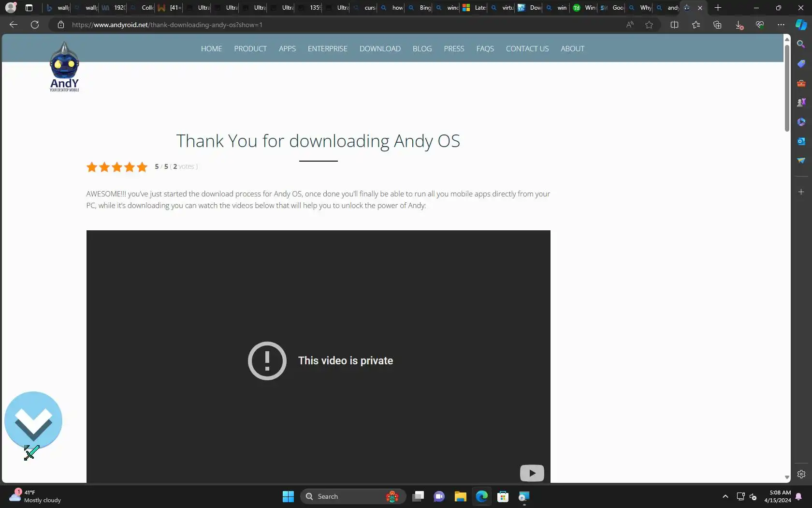Go back with the browser back arrow
812x508 pixels.
click(14, 25)
